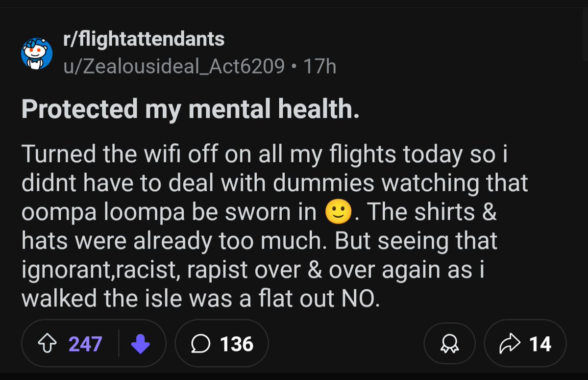588x380 pixels.
Task: Click the final line ending "flat out NO."
Action: [x=201, y=298]
